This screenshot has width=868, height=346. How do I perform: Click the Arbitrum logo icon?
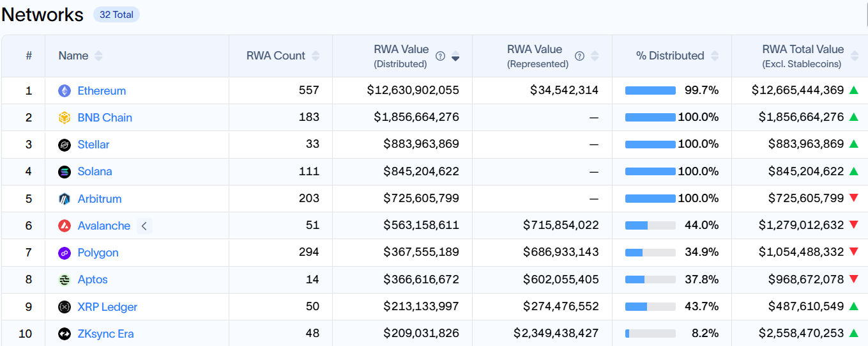pyautogui.click(x=65, y=199)
